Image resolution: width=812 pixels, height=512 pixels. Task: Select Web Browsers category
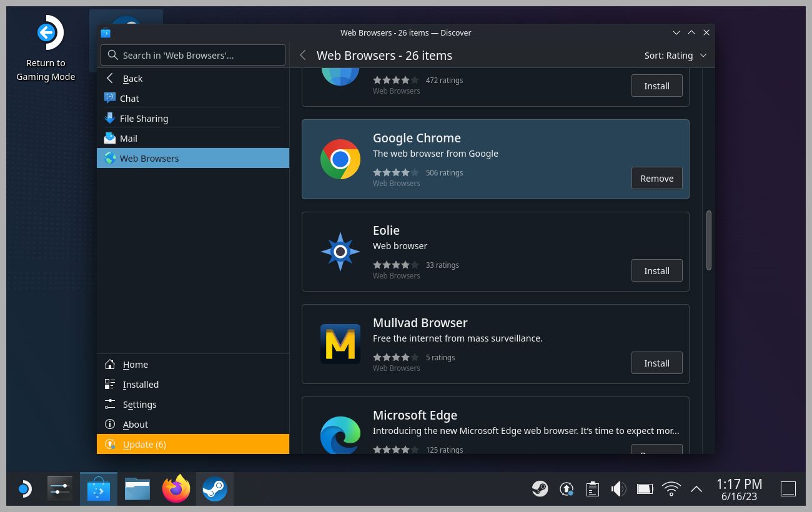[193, 158]
